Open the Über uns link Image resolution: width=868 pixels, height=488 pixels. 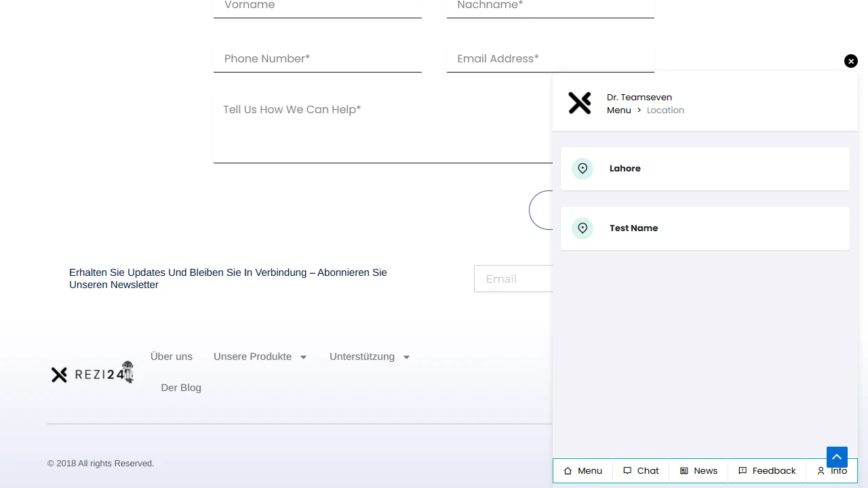coord(172,357)
